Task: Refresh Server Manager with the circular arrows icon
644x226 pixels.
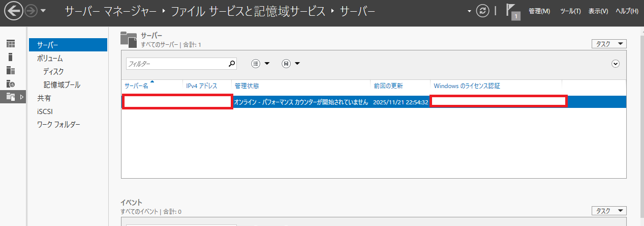Action: point(482,11)
